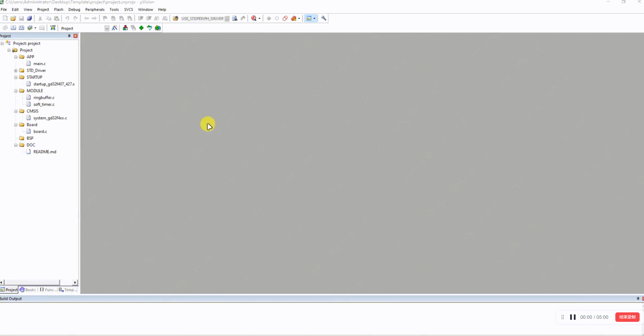Click the New file icon in toolbar
The height and width of the screenshot is (336, 644).
(x=5, y=18)
